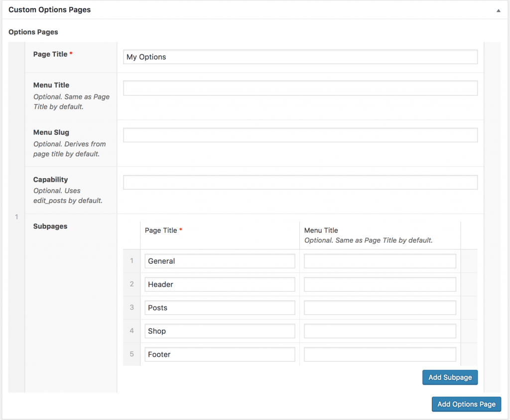Image resolution: width=510 pixels, height=420 pixels.
Task: Click the Options Pages heading
Action: [33, 32]
